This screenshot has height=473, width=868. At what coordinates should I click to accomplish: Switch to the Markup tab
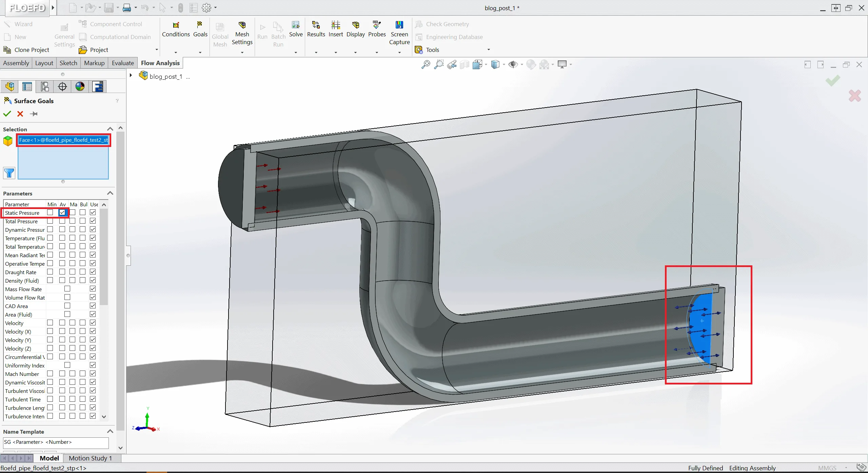(x=94, y=63)
